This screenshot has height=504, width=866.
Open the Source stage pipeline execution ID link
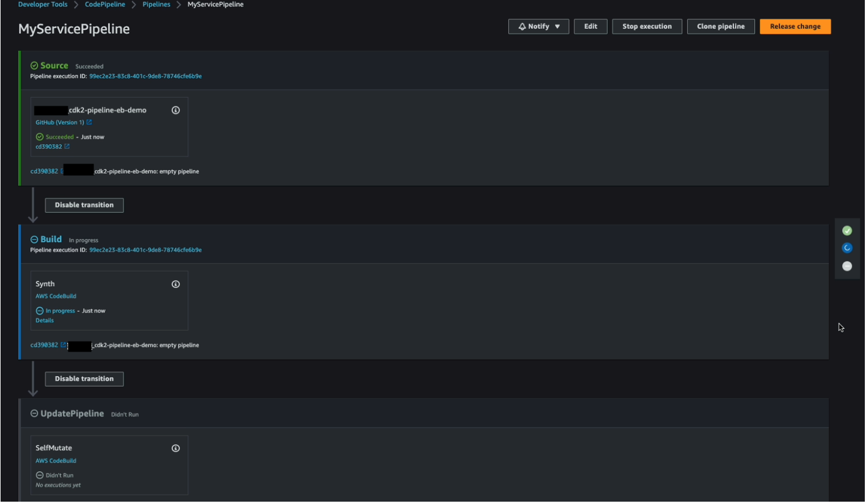click(x=146, y=77)
